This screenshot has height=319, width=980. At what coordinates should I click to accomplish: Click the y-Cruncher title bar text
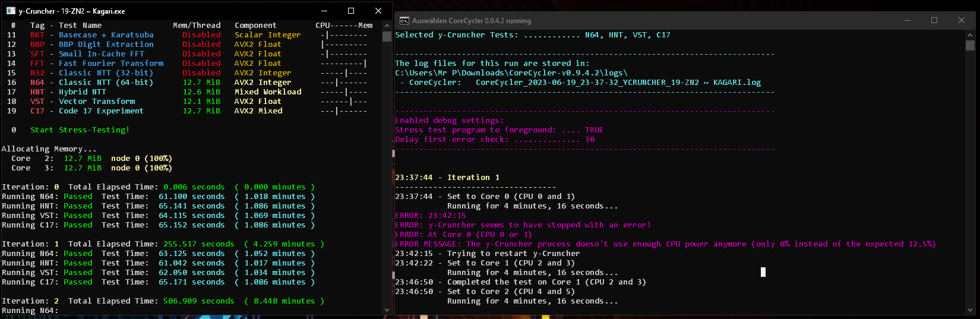pyautogui.click(x=72, y=11)
